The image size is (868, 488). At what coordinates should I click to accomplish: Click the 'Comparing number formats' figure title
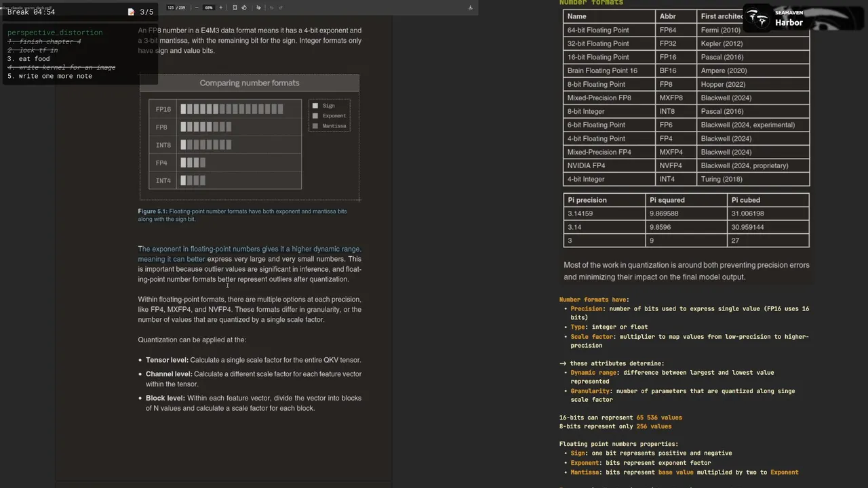[x=249, y=83]
